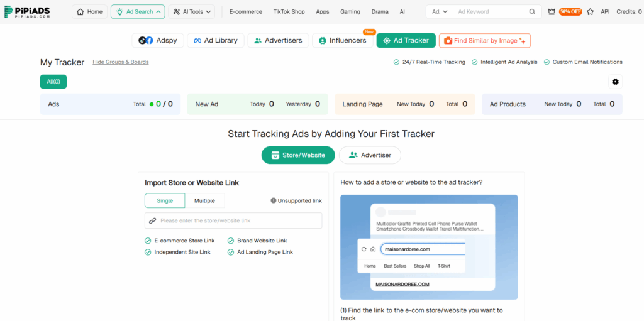Click Custom Email Notifications check icon
Viewport: 644px width, 321px height.
[547, 62]
